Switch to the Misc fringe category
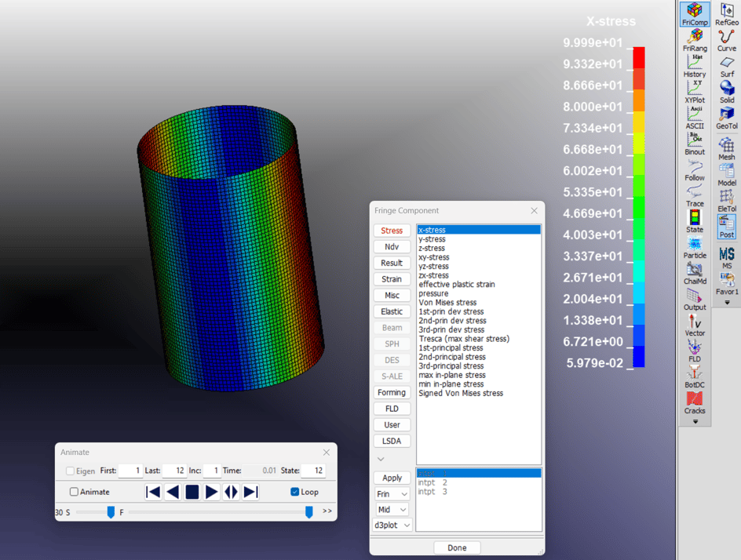Image resolution: width=741 pixels, height=560 pixels. coord(392,295)
